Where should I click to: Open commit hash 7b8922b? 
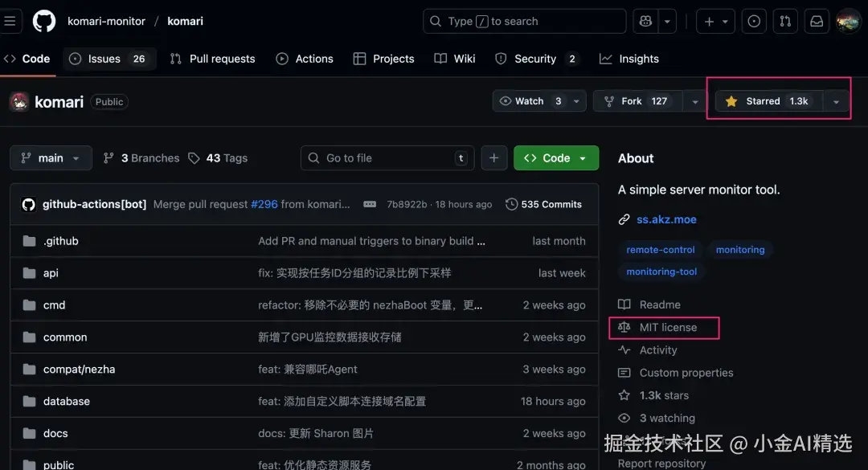tap(407, 204)
